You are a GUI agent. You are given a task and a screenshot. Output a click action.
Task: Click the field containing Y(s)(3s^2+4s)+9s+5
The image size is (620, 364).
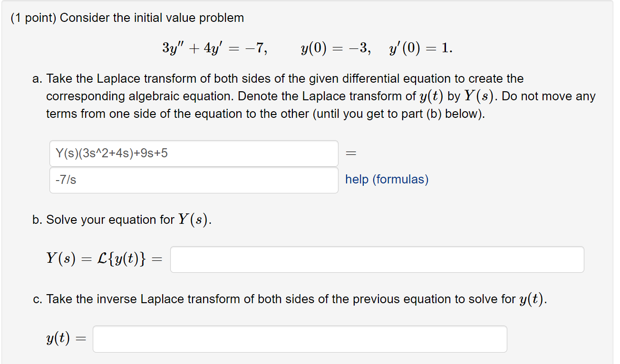click(x=194, y=153)
